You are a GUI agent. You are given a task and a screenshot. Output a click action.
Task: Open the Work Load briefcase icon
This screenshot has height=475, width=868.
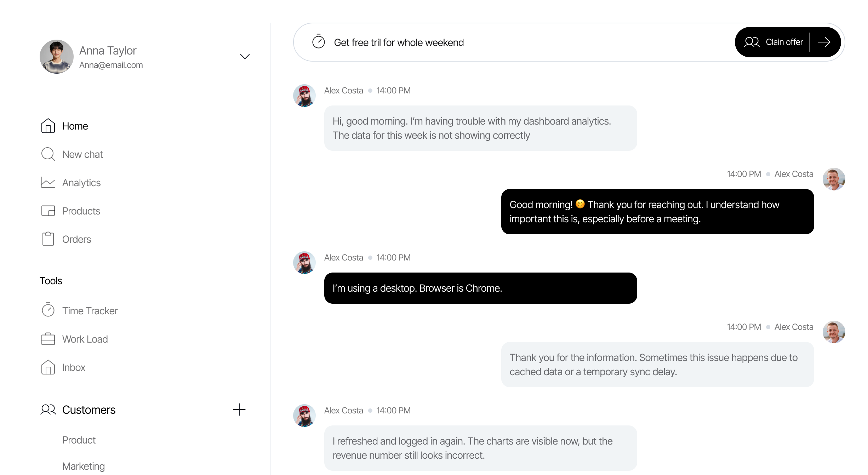(48, 339)
